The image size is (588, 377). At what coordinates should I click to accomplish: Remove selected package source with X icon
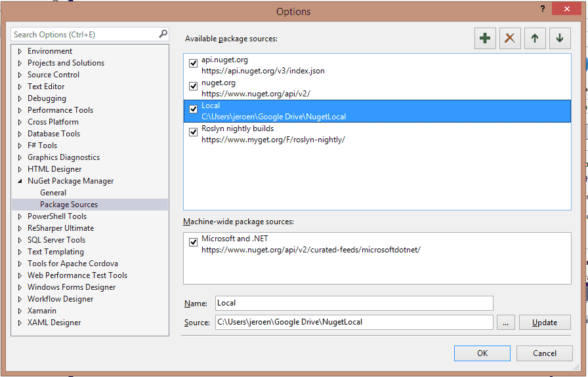[x=510, y=38]
